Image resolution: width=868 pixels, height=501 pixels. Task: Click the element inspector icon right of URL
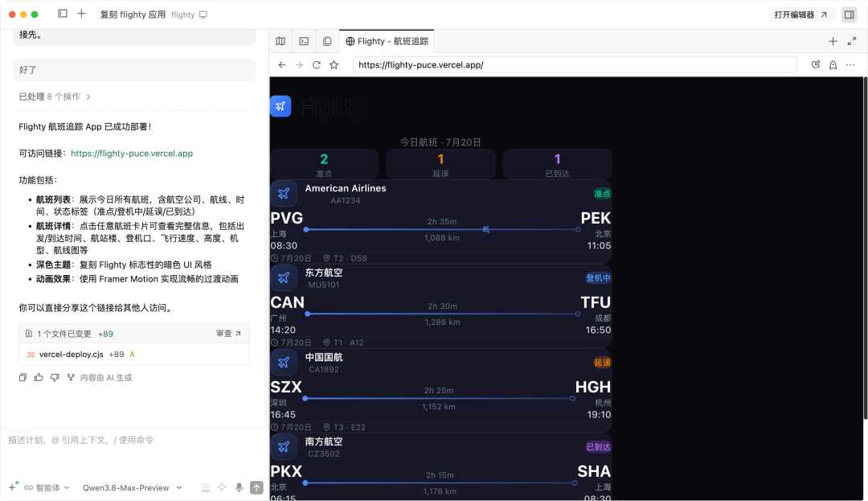click(816, 65)
